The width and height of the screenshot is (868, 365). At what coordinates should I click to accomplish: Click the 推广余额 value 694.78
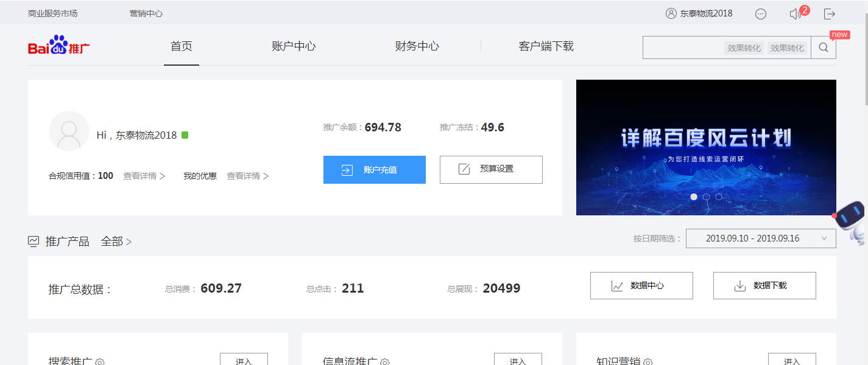tap(383, 127)
